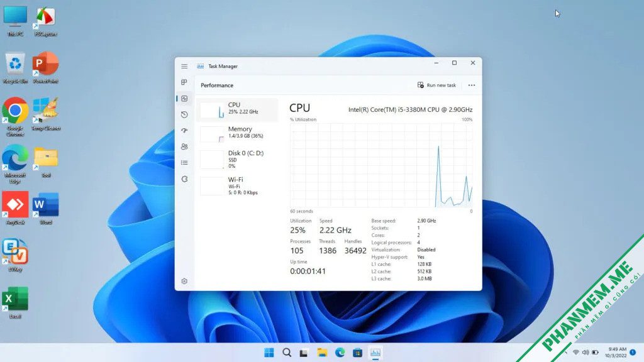Open Excel desktop shortcut

tap(15, 302)
